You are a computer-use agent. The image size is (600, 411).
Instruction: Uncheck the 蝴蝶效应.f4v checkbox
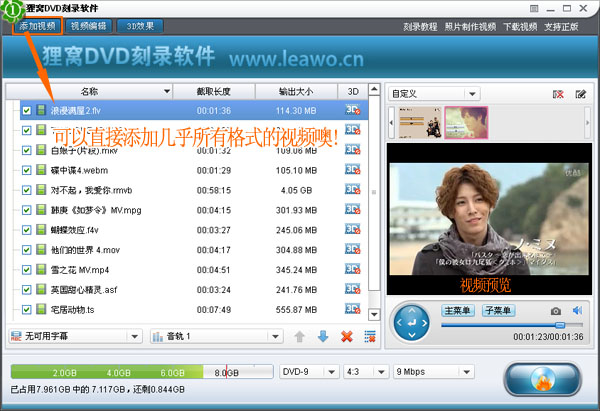pyautogui.click(x=26, y=230)
